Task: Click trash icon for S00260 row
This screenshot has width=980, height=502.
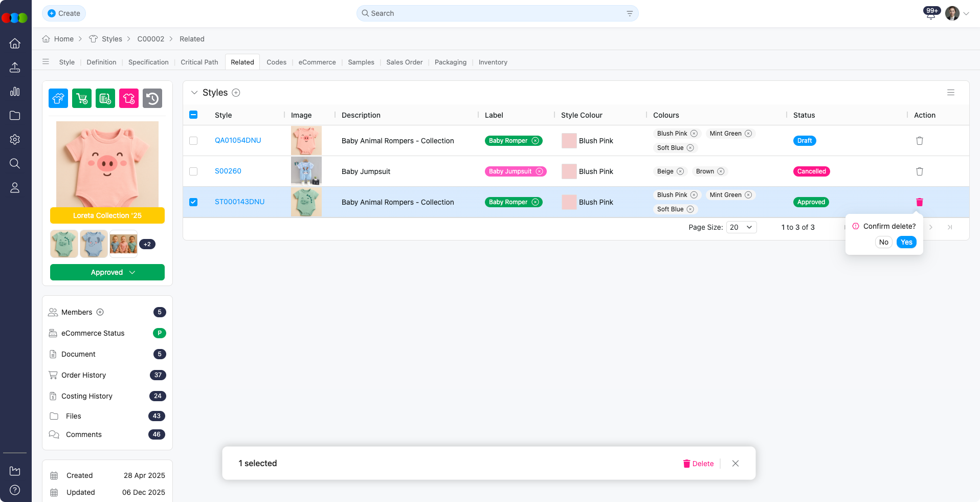Action: point(919,171)
